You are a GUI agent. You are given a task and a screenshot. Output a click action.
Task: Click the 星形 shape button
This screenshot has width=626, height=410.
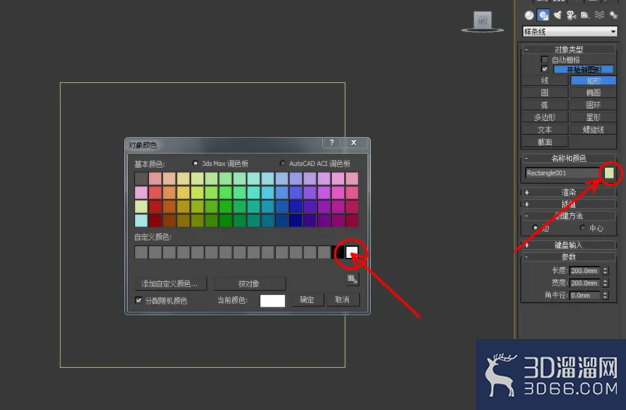(x=593, y=117)
